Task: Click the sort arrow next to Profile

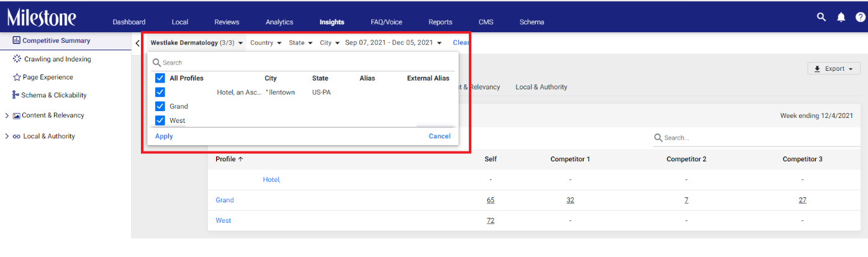Action: (240, 159)
